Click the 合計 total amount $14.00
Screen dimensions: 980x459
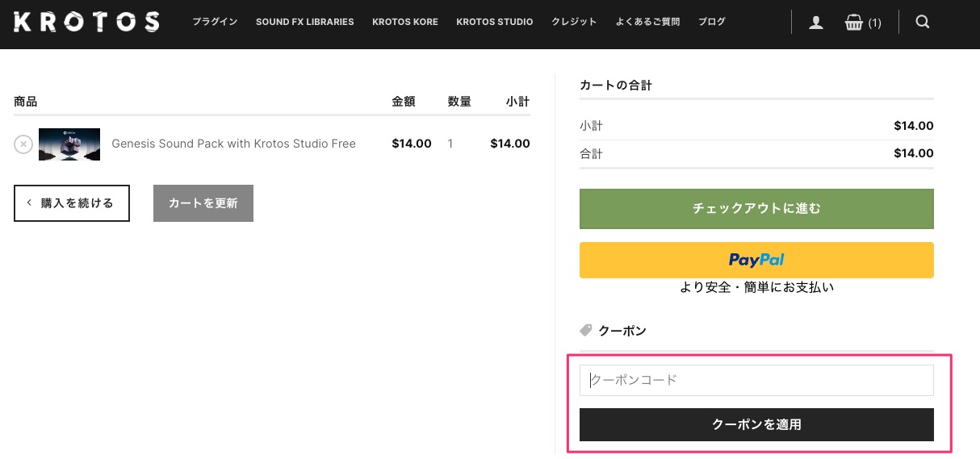click(x=914, y=153)
